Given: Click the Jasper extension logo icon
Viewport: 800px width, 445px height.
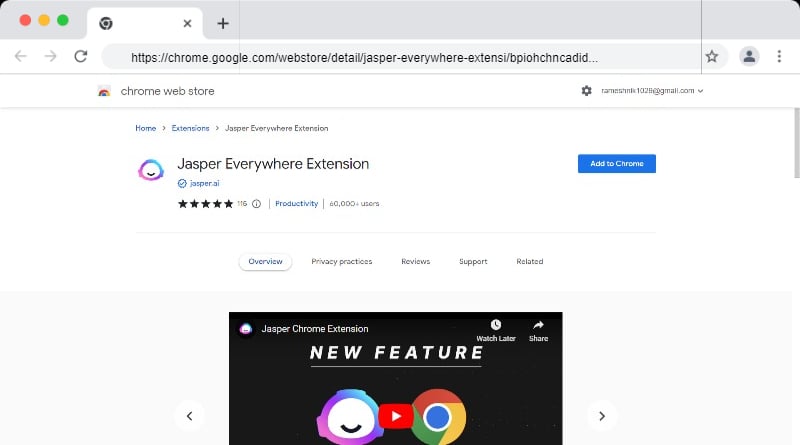Looking at the screenshot, I should 151,170.
